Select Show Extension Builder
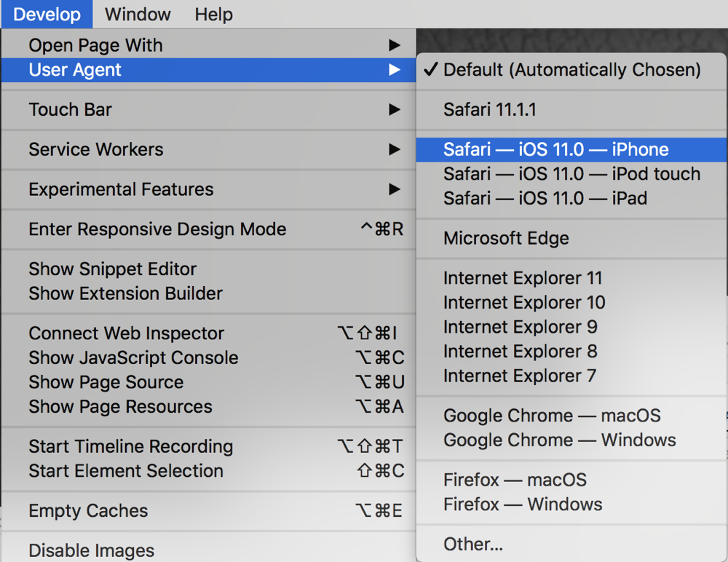Image resolution: width=728 pixels, height=562 pixels. pos(208,293)
